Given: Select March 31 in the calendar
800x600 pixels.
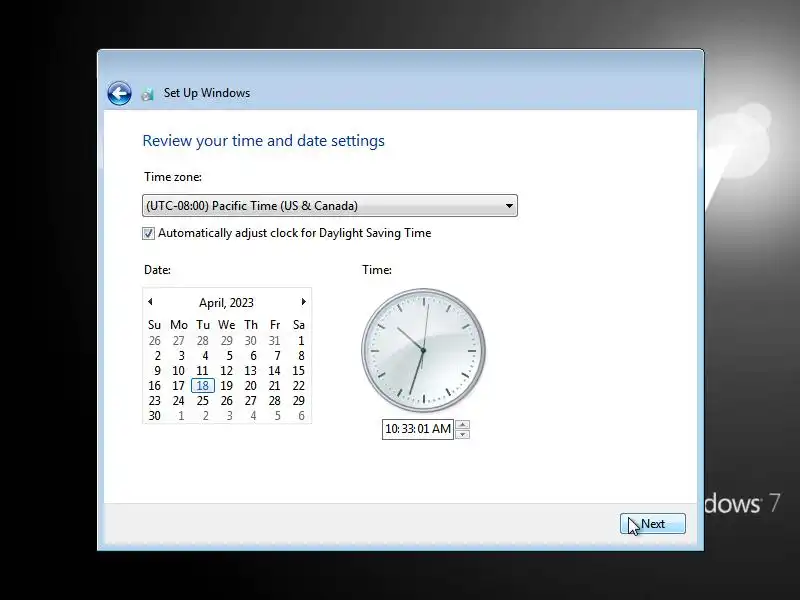Looking at the screenshot, I should point(274,340).
